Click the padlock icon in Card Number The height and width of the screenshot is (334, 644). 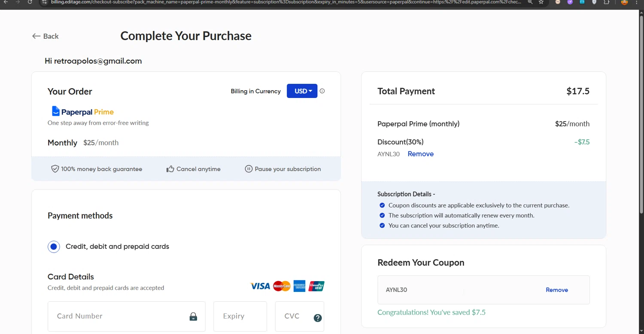coord(194,317)
